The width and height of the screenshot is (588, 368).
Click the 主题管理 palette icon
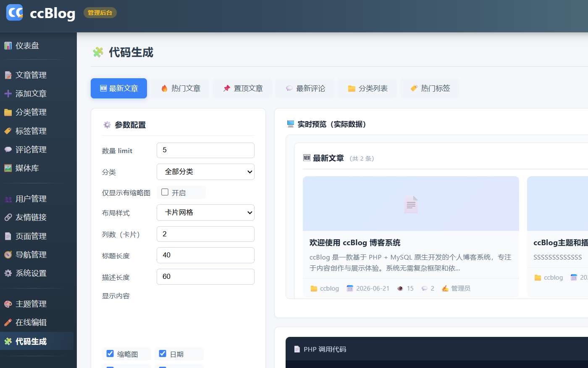[8, 304]
